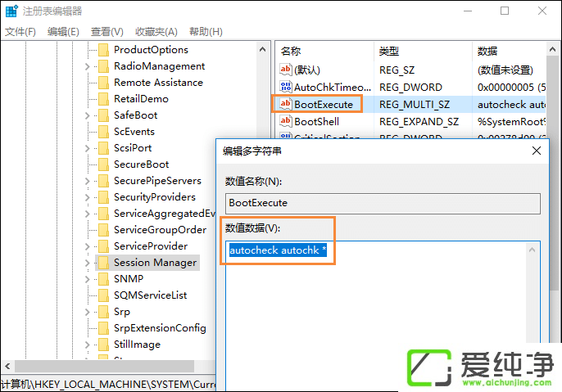Expand the RadioManagement tree node
This screenshot has height=392, width=562.
[88, 66]
